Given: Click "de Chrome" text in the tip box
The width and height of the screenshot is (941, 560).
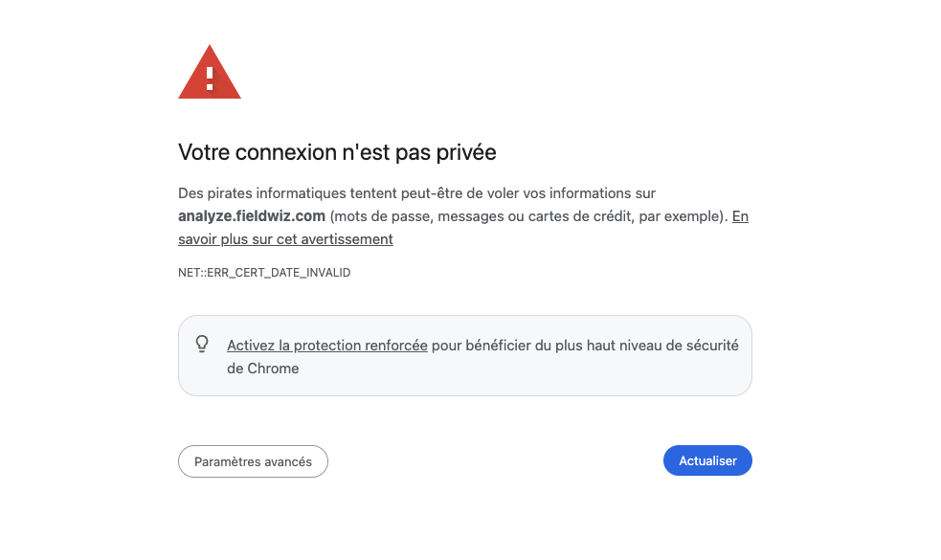Looking at the screenshot, I should (x=263, y=369).
